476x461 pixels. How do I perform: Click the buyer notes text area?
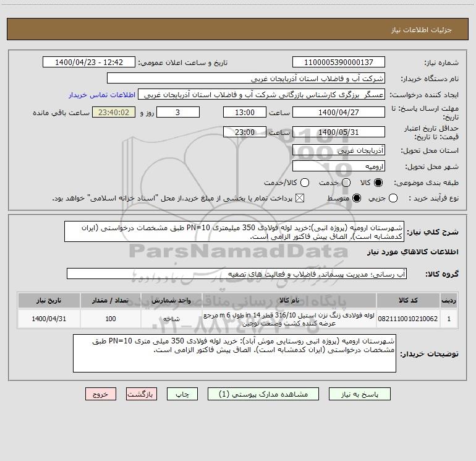234,353
